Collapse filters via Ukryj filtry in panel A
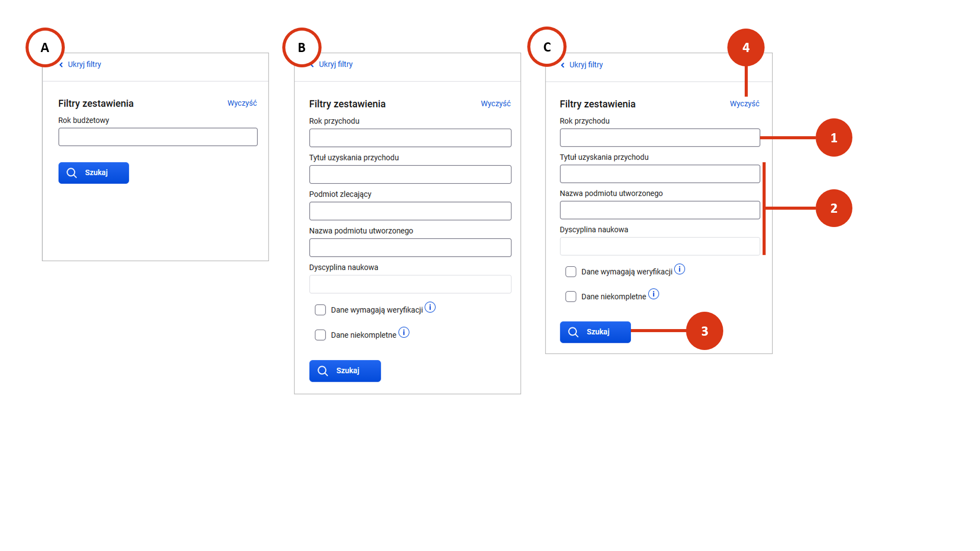 [84, 64]
